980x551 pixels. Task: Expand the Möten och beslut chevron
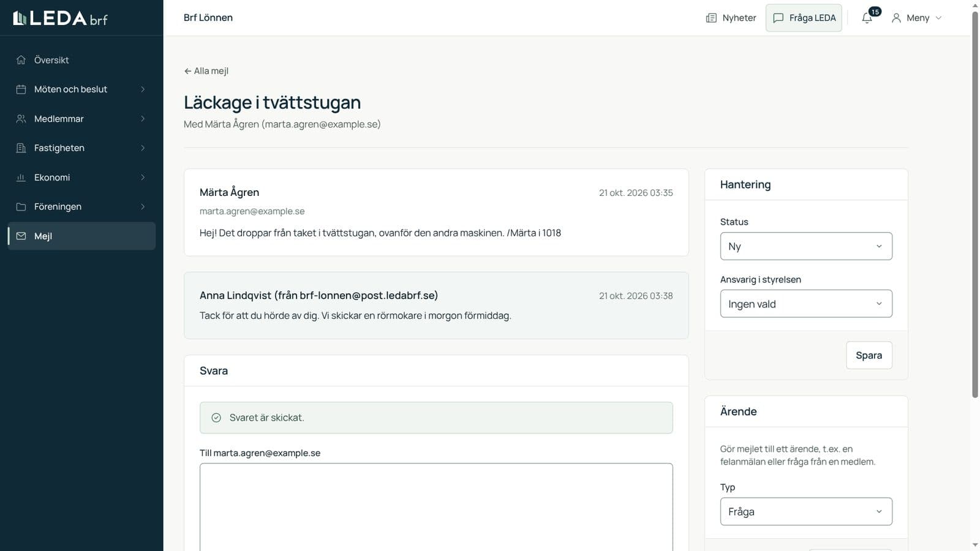143,89
